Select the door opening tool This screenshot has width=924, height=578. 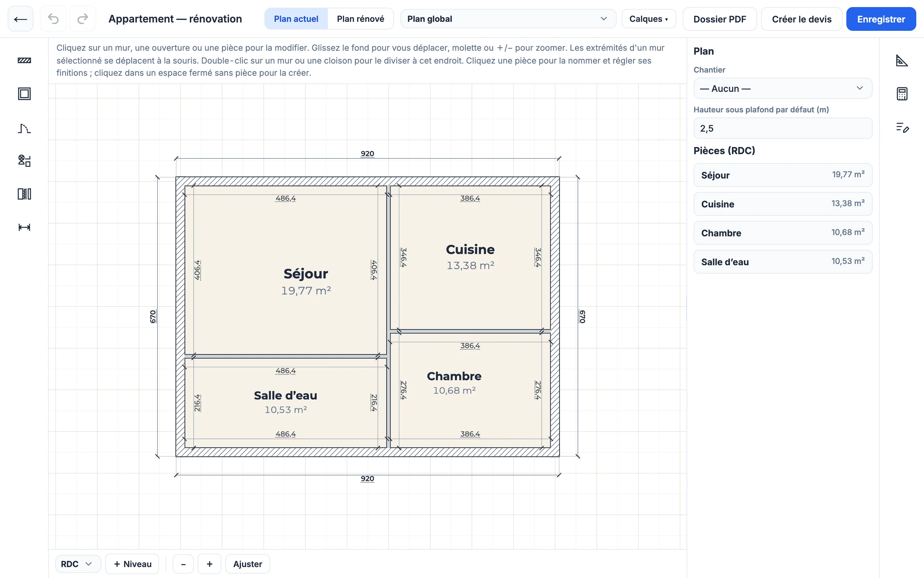[x=24, y=128]
